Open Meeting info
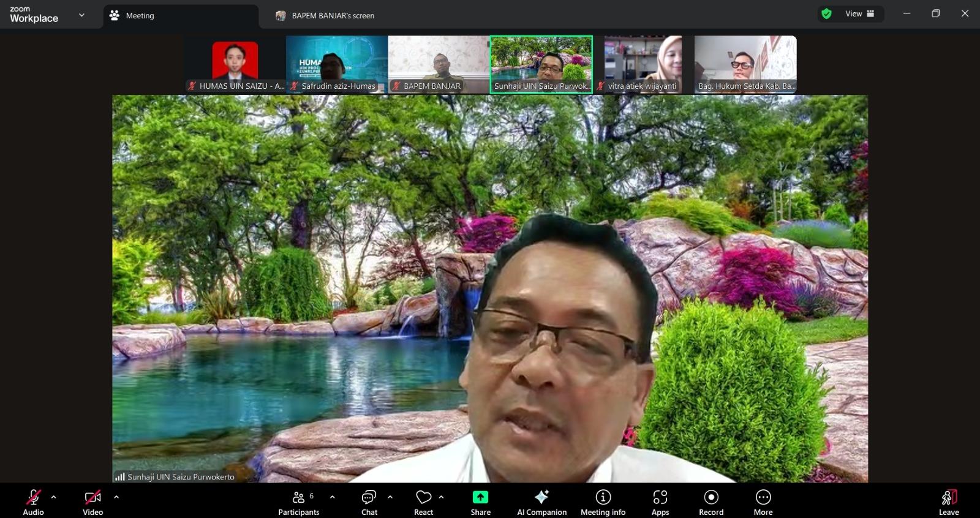Viewport: 980px width, 518px height. [x=603, y=501]
